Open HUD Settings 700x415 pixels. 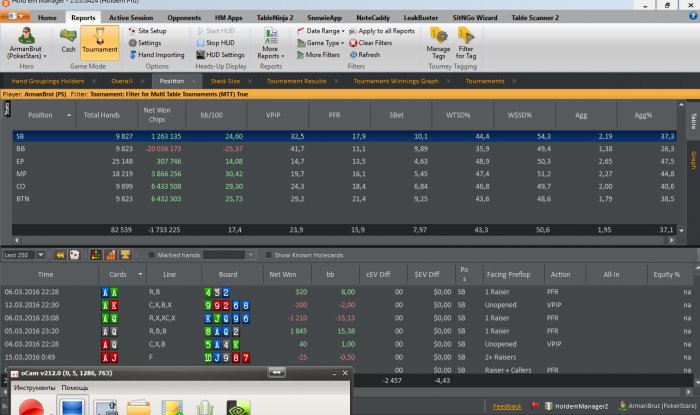[220, 55]
